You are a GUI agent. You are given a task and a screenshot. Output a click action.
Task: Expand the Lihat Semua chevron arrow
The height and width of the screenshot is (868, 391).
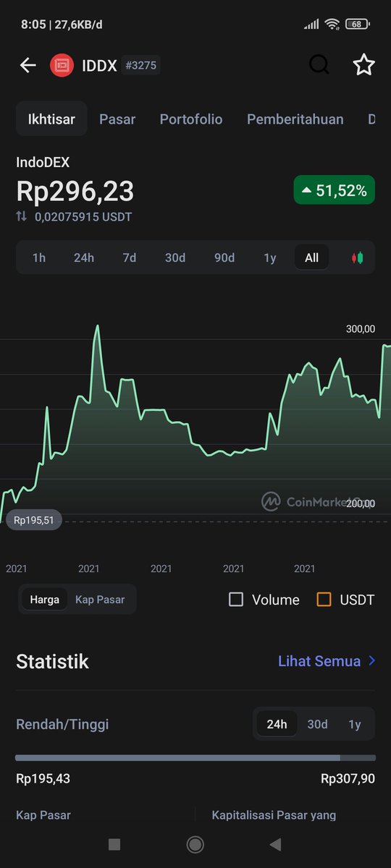pos(372,660)
